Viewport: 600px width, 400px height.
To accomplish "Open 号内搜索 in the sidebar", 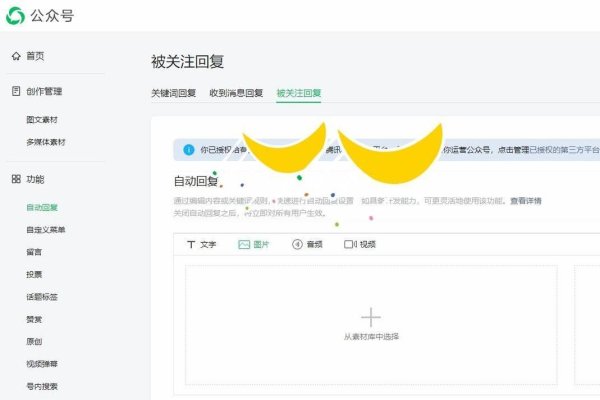I will click(42, 386).
